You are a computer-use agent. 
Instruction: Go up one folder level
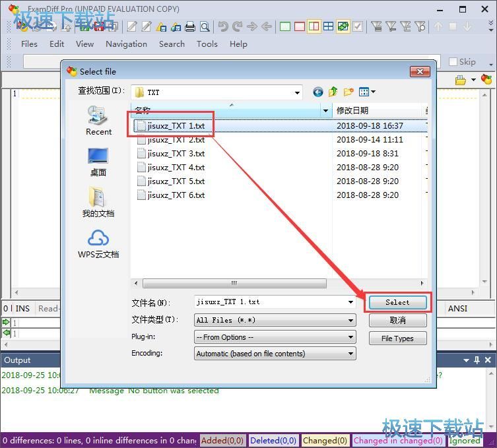click(333, 92)
